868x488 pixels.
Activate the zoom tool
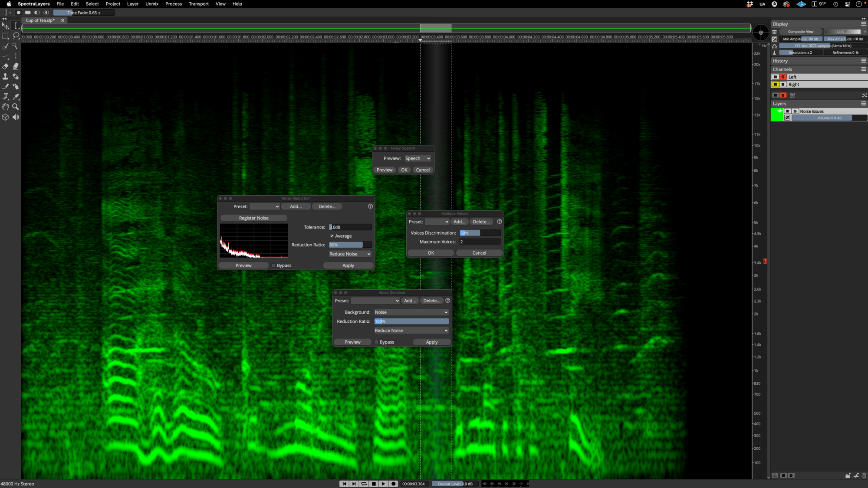(16, 107)
